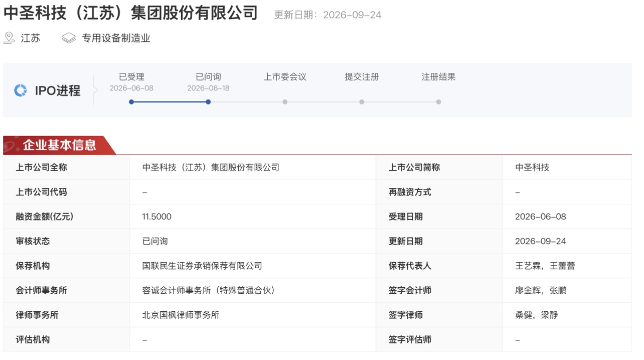Click the 上市公司简称 label cell
Screen dimensions: 644x360
pyautogui.click(x=439, y=168)
